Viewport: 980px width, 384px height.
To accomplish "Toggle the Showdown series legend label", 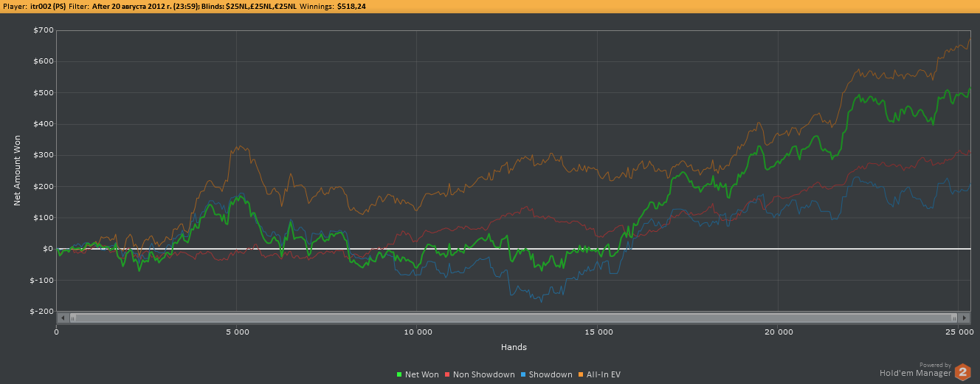I will coord(550,374).
